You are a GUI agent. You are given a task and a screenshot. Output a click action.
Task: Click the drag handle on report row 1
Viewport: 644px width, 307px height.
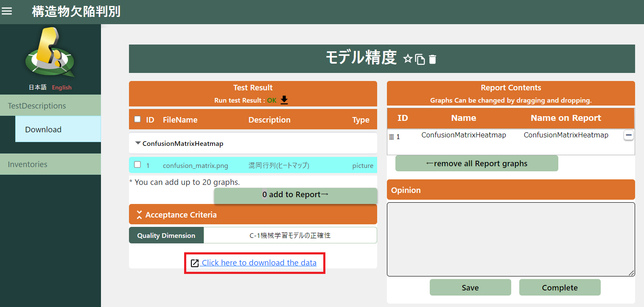(392, 137)
